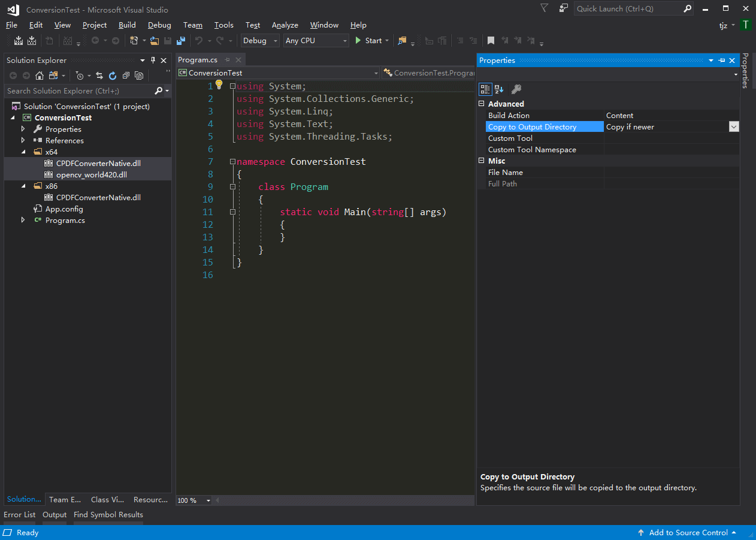Viewport: 756px width, 540px height.
Task: Click the Find in Files icon
Action: (x=402, y=41)
